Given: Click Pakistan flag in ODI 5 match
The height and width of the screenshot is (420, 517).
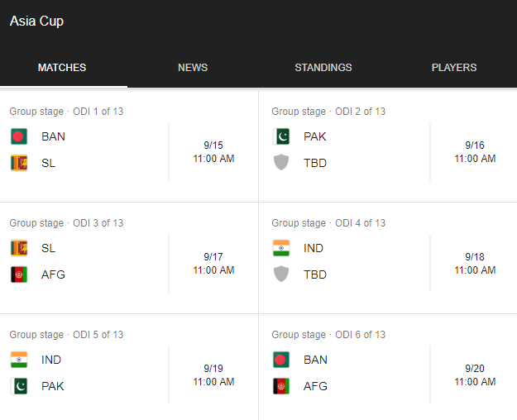Looking at the screenshot, I should point(19,386).
